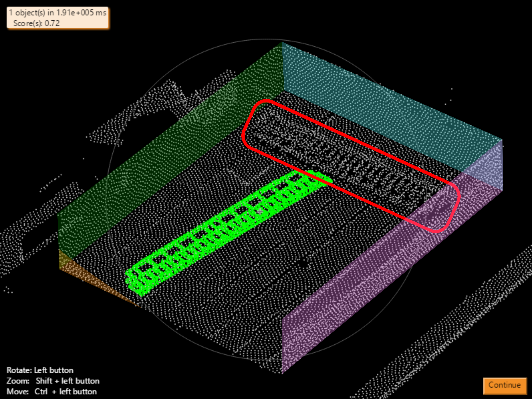Click the '1 object(s) in 1.91e+005 ms' text

pos(58,13)
